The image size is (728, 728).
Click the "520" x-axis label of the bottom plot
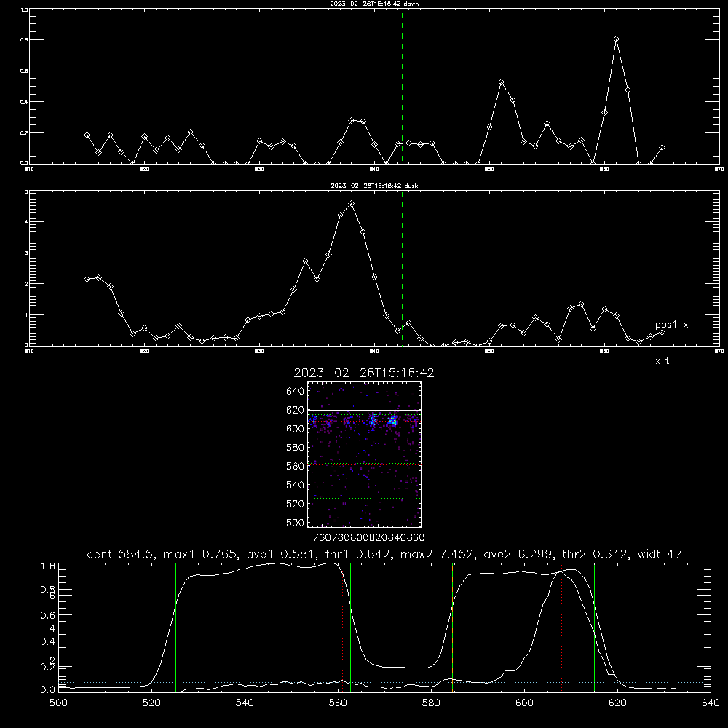[x=151, y=703]
